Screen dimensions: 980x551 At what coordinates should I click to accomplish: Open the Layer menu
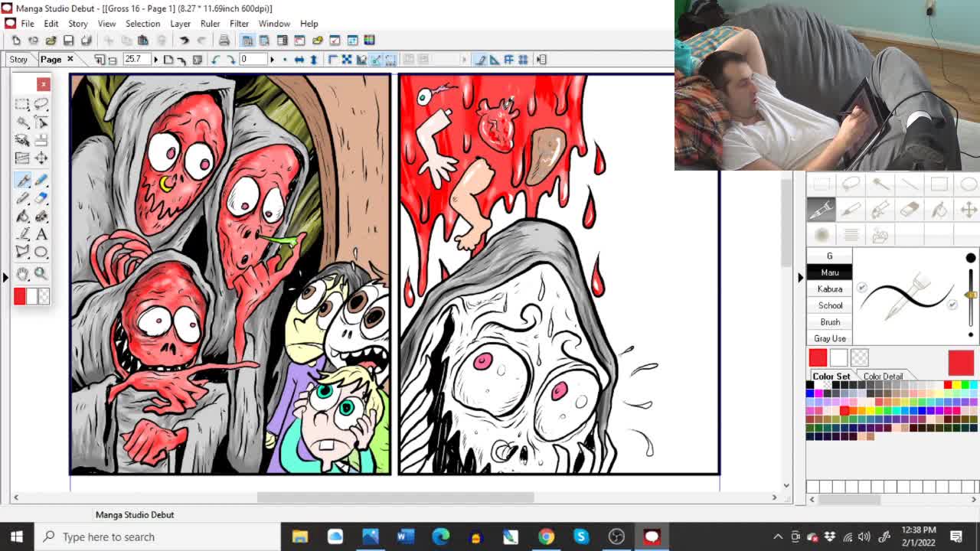tap(180, 24)
